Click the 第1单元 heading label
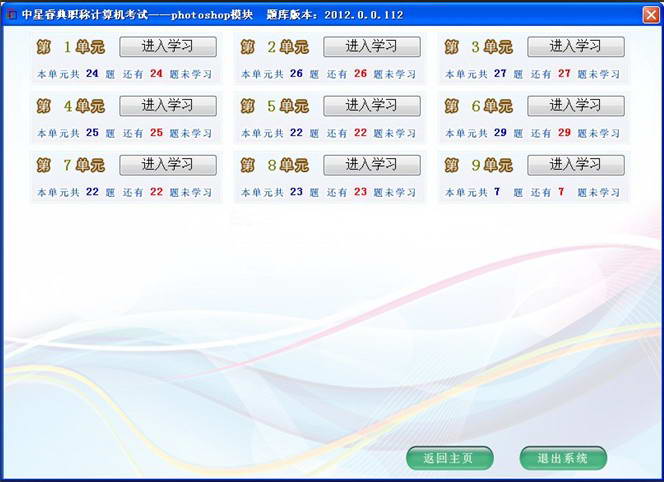Image resolution: width=664 pixels, height=482 pixels. click(x=71, y=47)
